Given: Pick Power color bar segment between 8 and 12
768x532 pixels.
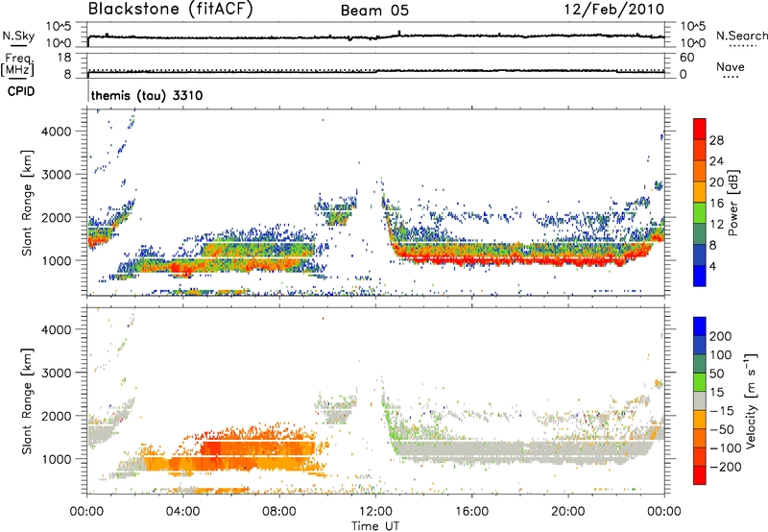Looking at the screenshot, I should click(x=700, y=233).
